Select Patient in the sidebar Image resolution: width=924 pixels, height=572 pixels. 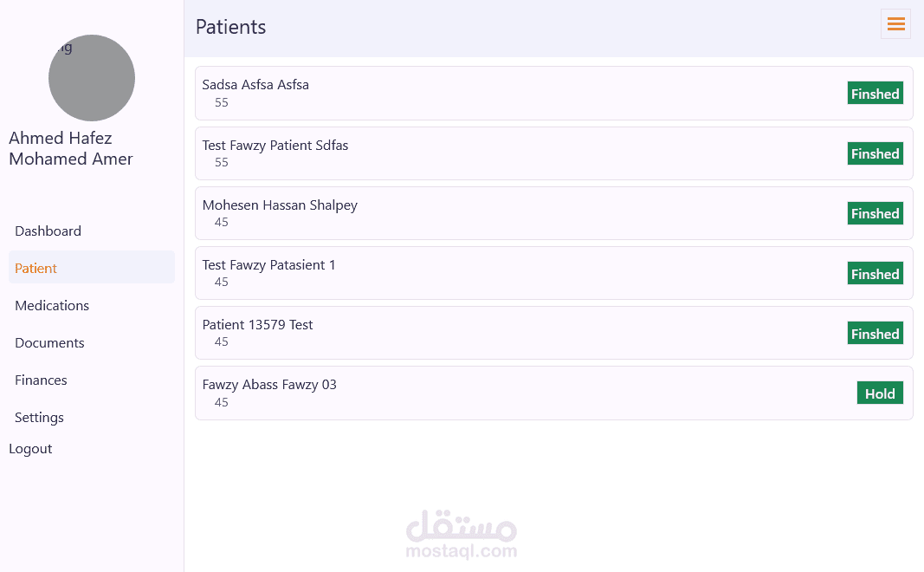36,269
